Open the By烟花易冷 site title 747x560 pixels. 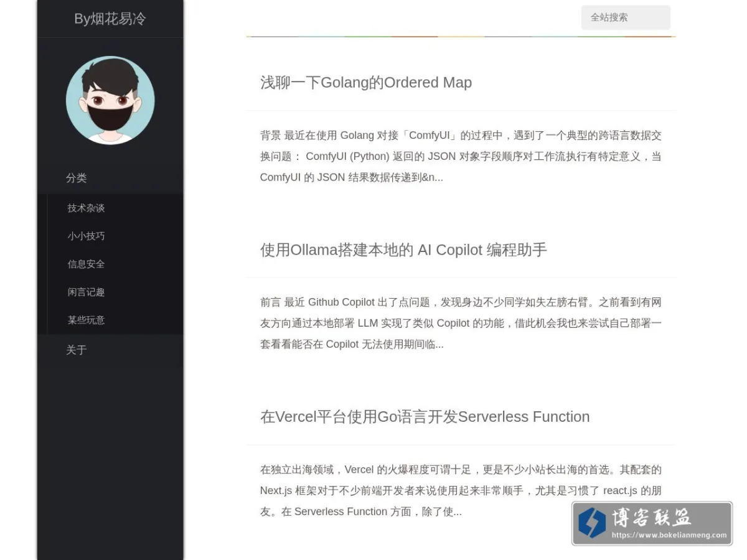coord(110,19)
